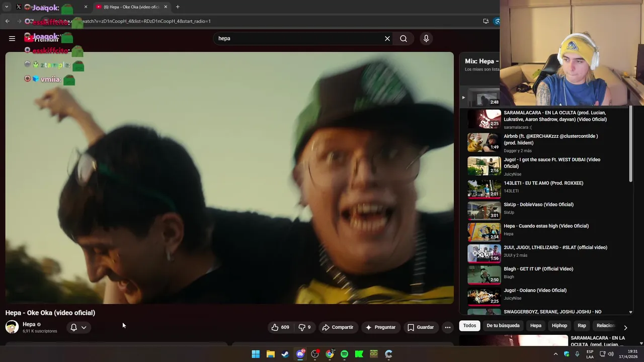Open Steam from taskbar
The width and height of the screenshot is (644, 362).
coord(285,354)
